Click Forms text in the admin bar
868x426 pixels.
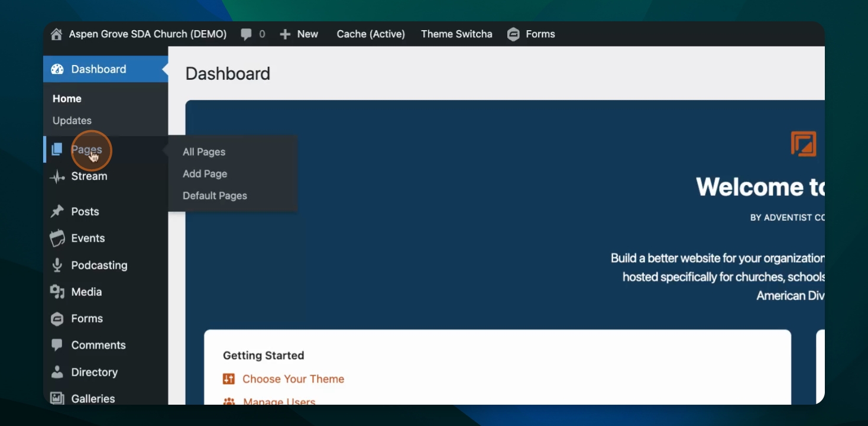[x=540, y=34]
